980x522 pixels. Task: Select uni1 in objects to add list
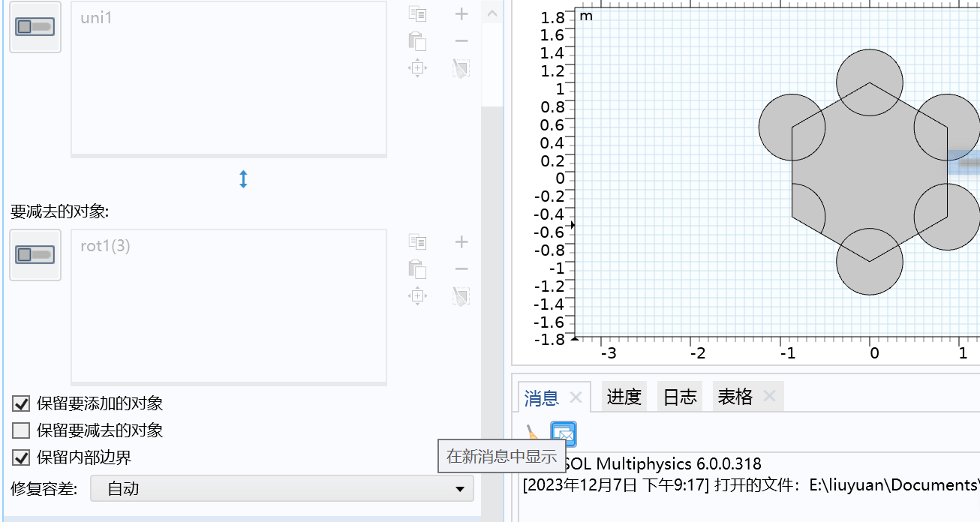[96, 17]
